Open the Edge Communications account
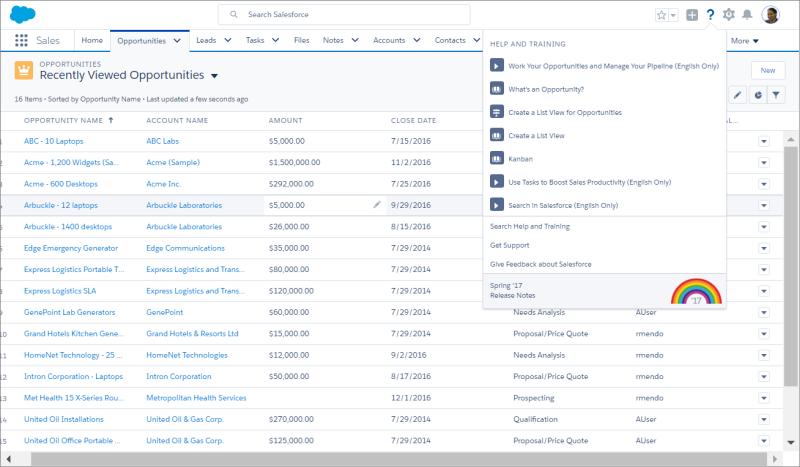Image resolution: width=800 pixels, height=467 pixels. point(185,248)
